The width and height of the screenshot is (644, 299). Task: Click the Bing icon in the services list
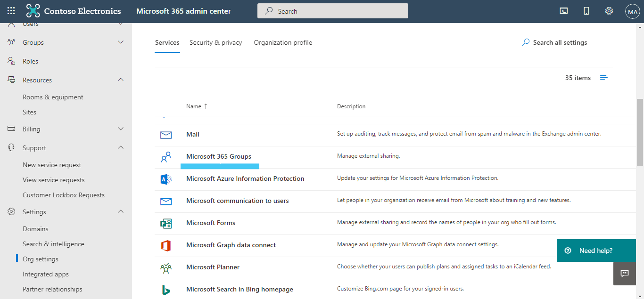pos(166,290)
